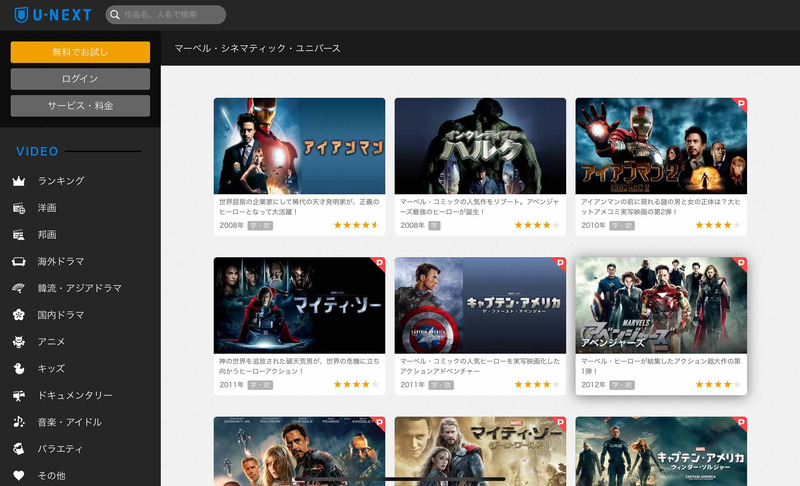This screenshot has height=486, width=800.
Task: Go to the アニメ category
Action: (x=51, y=342)
